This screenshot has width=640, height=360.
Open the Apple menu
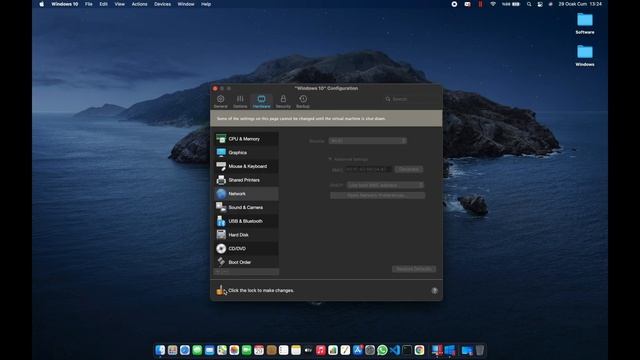41,4
